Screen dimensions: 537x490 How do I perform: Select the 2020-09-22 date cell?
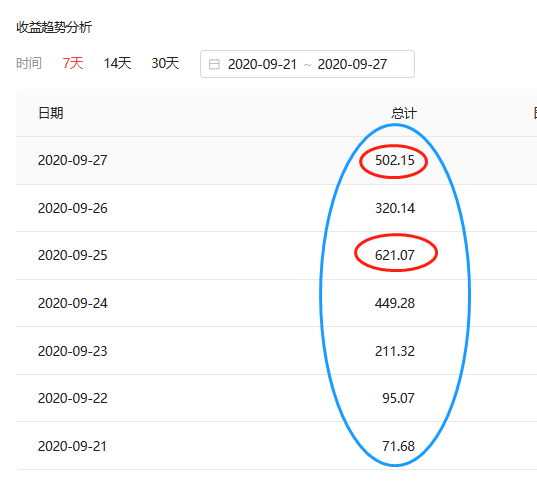click(x=73, y=398)
